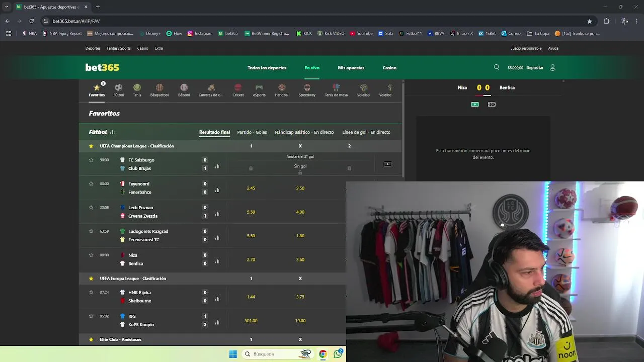Image resolution: width=644 pixels, height=362 pixels.
Task: Select the Fútbol sport icon
Action: (118, 90)
